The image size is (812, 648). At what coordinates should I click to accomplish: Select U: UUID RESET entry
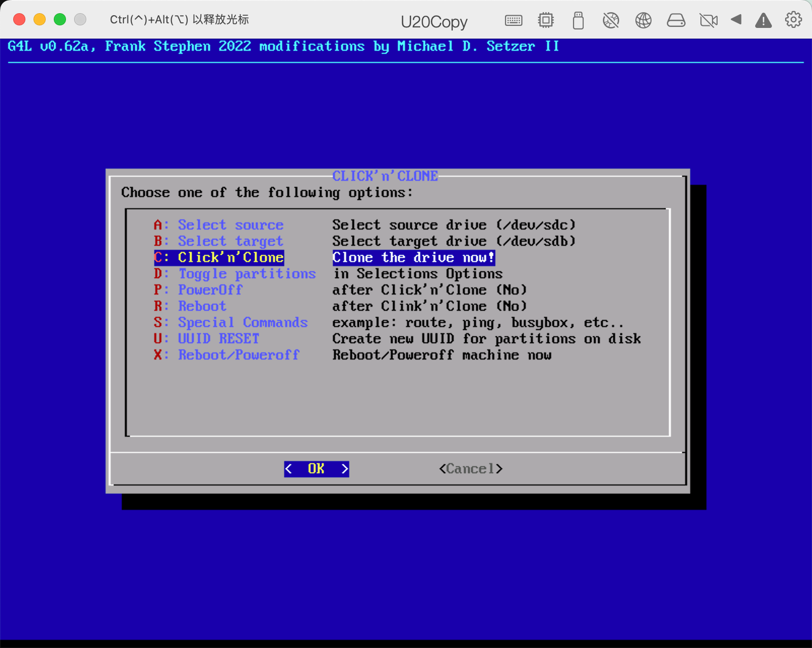218,338
